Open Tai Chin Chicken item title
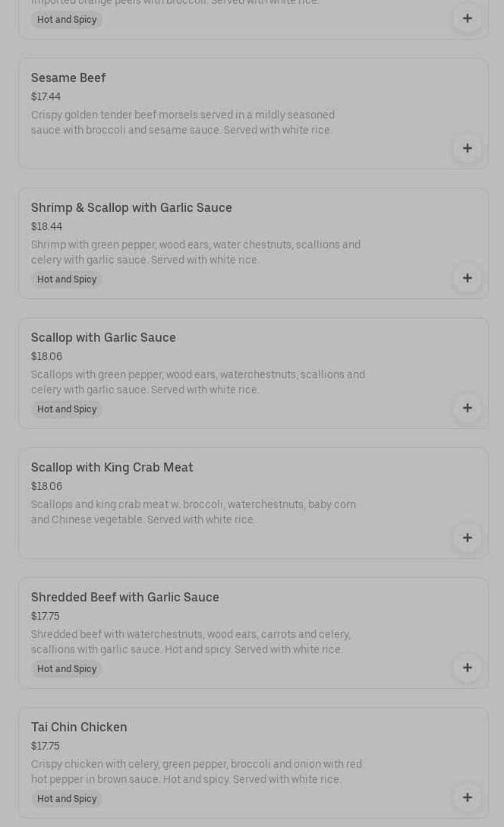 [79, 727]
